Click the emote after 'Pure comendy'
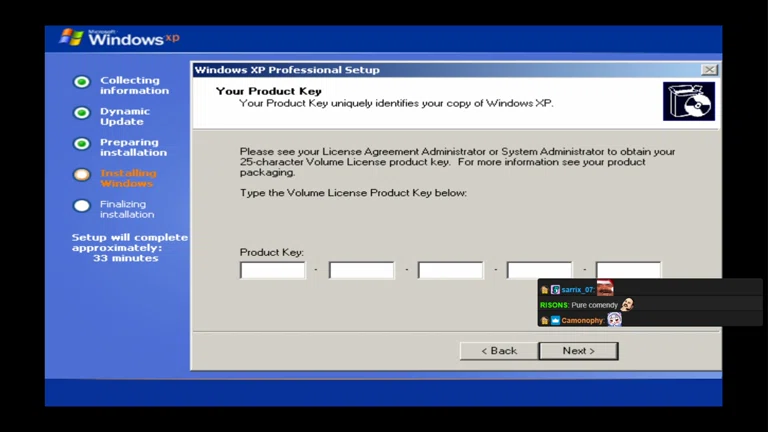This screenshot has height=432, width=768. coord(627,304)
